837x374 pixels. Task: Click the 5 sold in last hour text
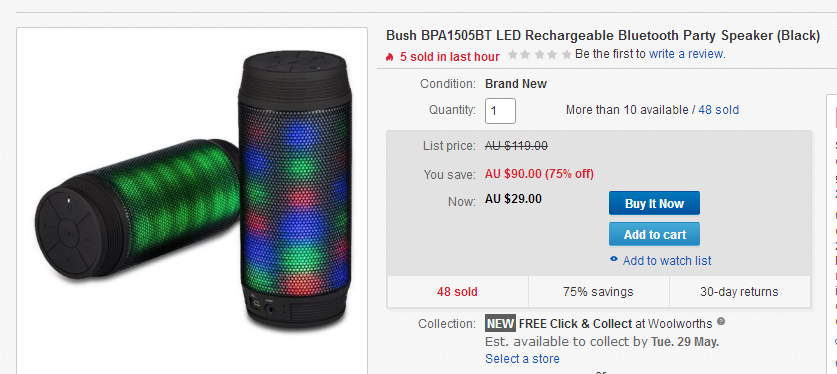pyautogui.click(x=450, y=57)
